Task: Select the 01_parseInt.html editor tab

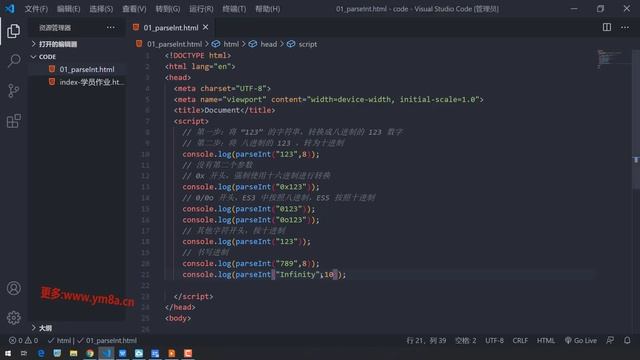Action: pos(170,27)
